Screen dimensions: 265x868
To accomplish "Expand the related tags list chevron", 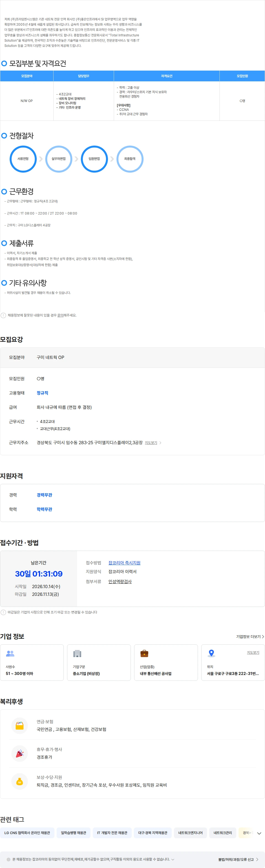I will point(259,833).
